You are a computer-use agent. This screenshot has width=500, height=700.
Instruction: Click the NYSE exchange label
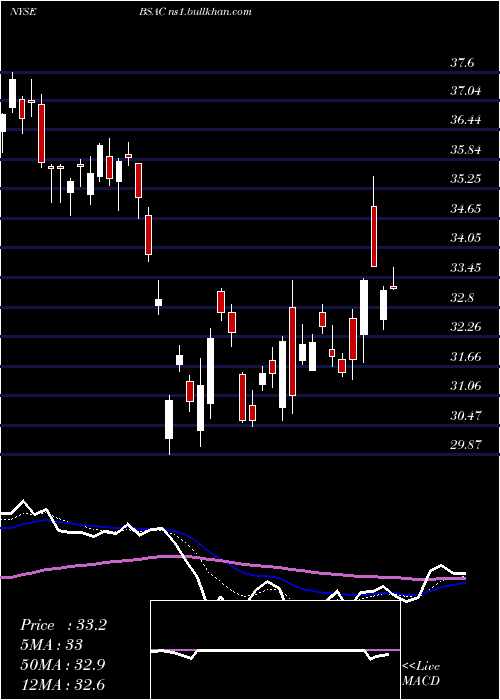pyautogui.click(x=22, y=12)
